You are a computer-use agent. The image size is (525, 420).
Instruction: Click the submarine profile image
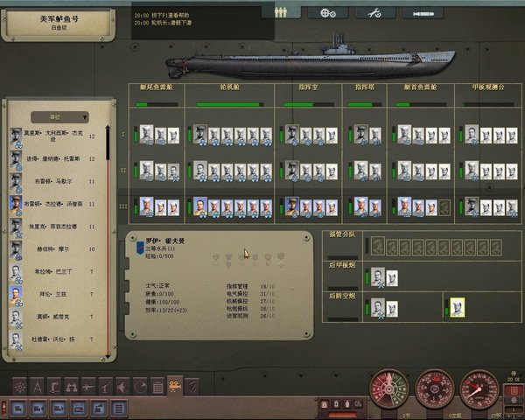[311, 57]
